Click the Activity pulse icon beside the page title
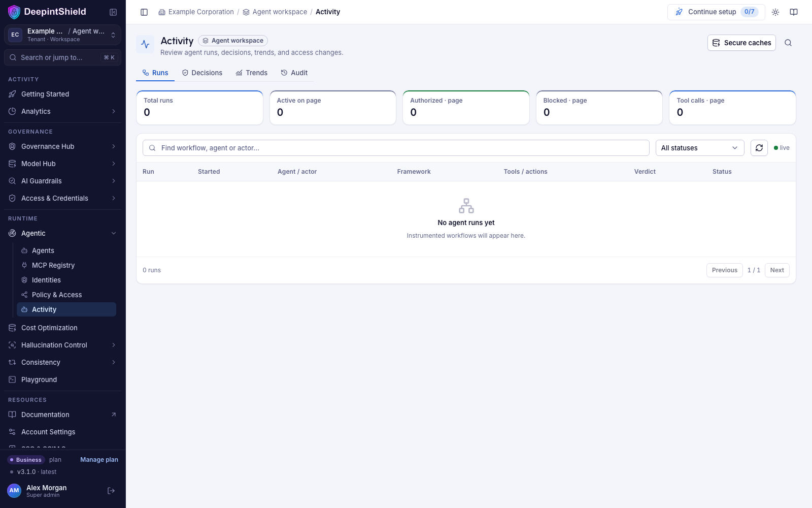This screenshot has width=812, height=508. point(145,44)
